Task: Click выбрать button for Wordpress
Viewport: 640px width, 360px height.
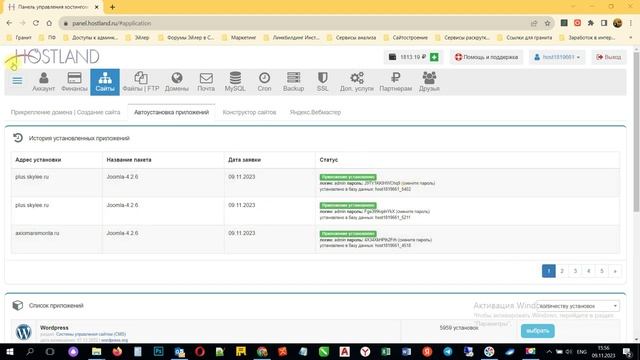Action: [538, 331]
